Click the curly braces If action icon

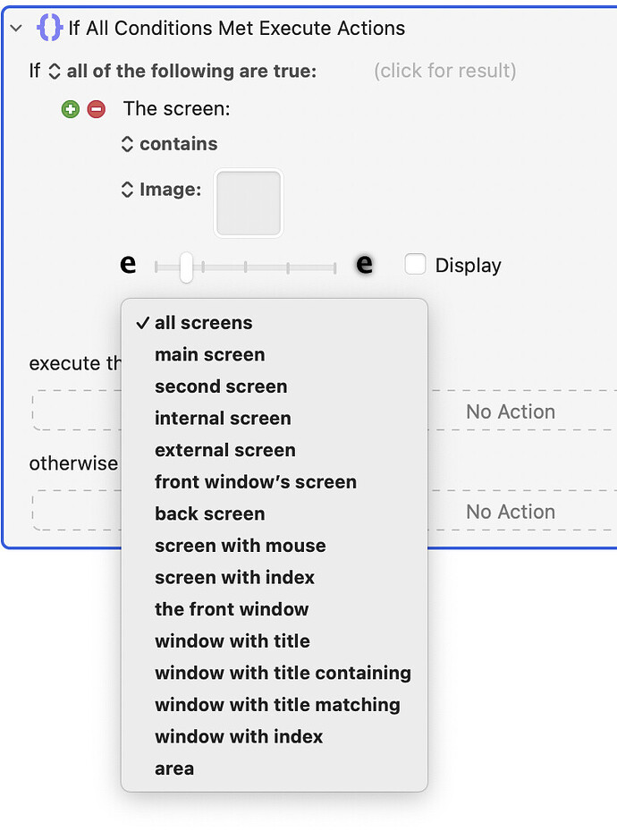[48, 28]
